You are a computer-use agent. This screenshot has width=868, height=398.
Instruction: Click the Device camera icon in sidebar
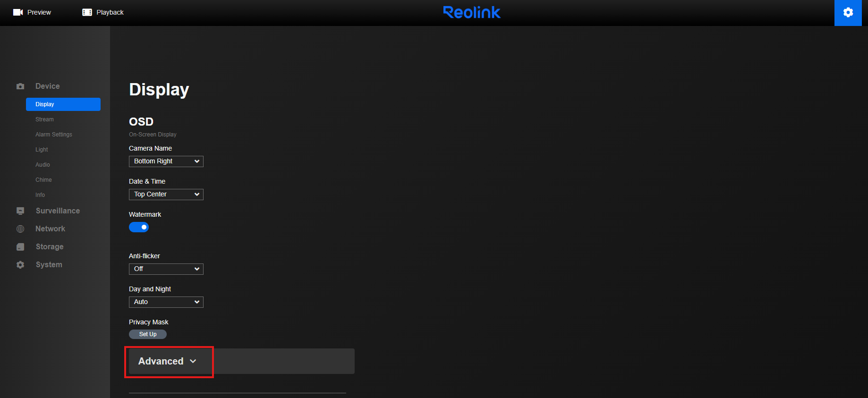coord(20,86)
